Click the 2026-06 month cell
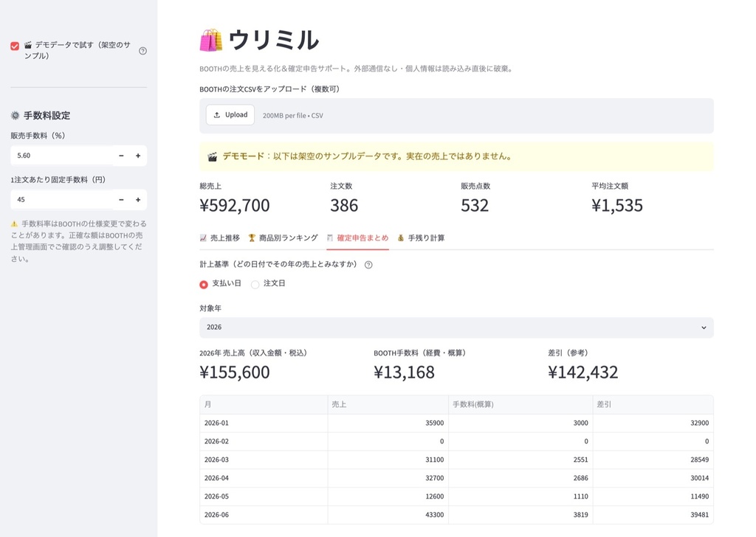The height and width of the screenshot is (537, 756). click(x=264, y=514)
